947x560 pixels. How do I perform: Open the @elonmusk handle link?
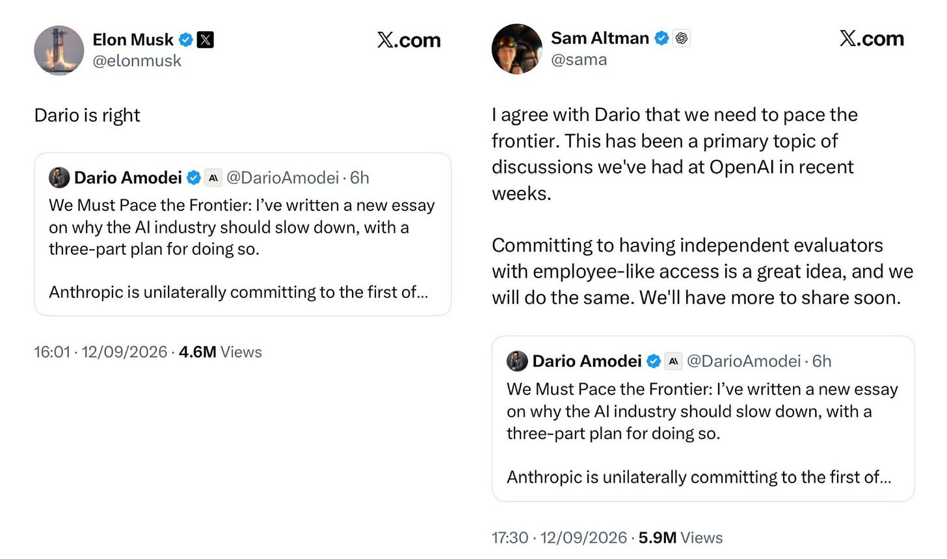(x=137, y=61)
